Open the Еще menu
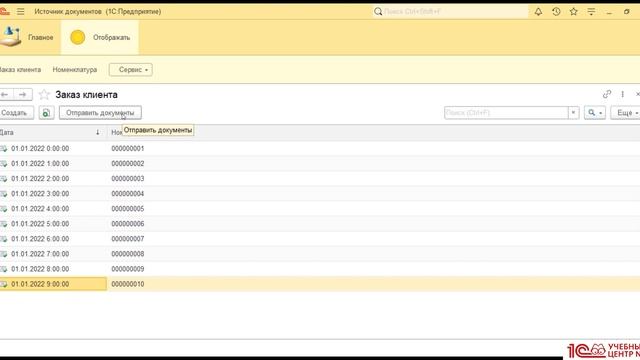This screenshot has height=360, width=640. tap(626, 113)
